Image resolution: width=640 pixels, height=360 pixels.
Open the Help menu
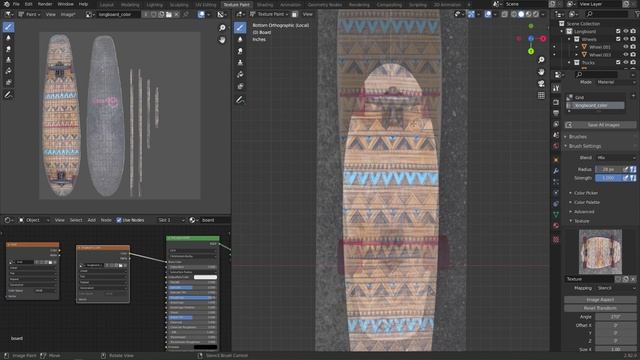click(x=83, y=4)
